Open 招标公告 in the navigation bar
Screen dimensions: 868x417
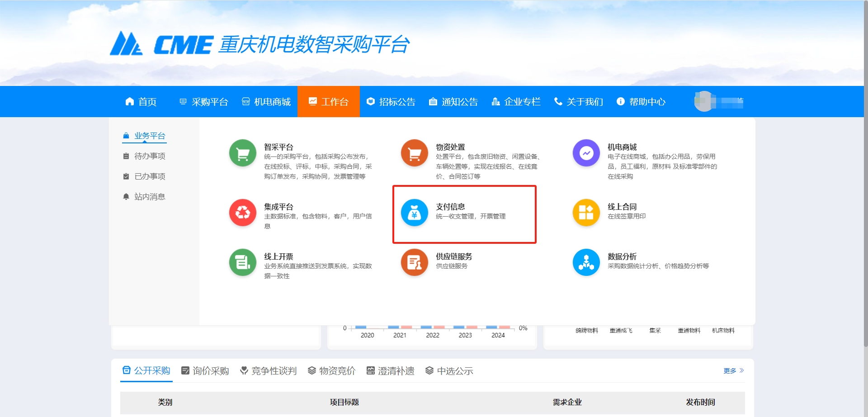point(391,102)
